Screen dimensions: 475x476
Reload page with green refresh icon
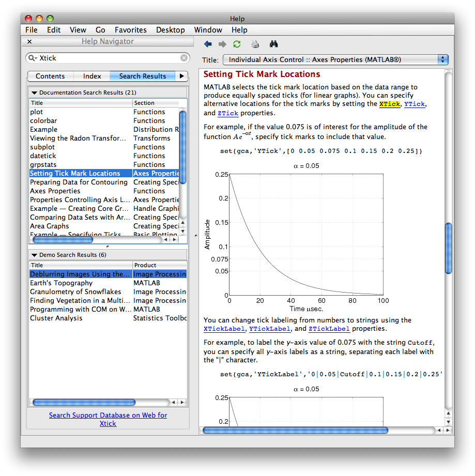click(237, 44)
